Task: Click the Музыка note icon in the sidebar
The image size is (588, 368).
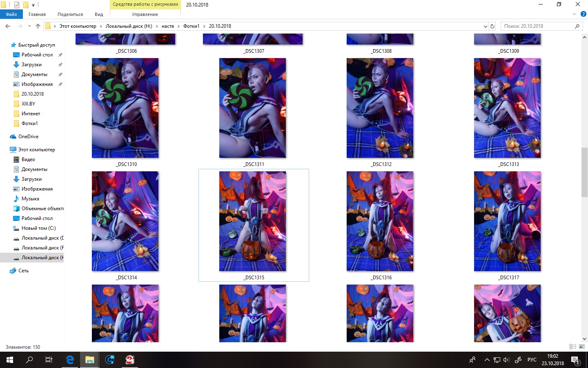Action: pos(16,199)
